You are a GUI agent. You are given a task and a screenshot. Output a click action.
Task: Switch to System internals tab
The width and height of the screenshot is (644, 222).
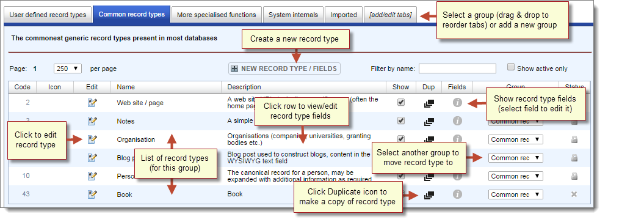[x=293, y=15]
